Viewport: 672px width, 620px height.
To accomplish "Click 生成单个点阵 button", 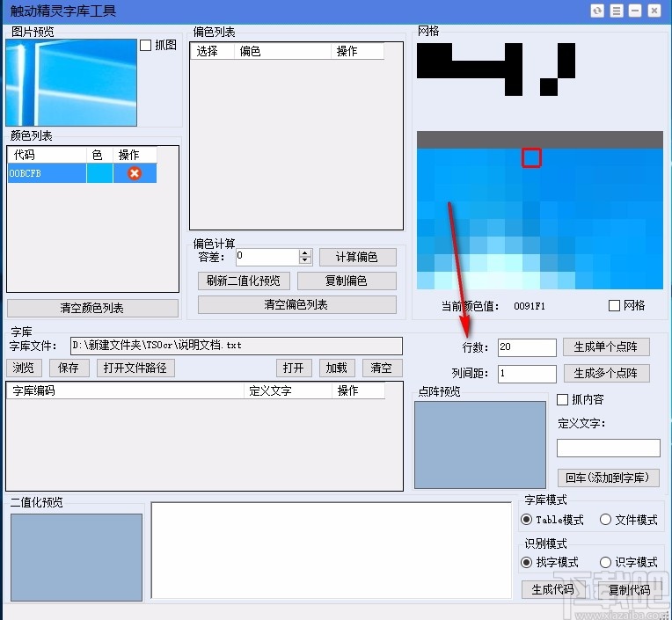I will tap(606, 346).
